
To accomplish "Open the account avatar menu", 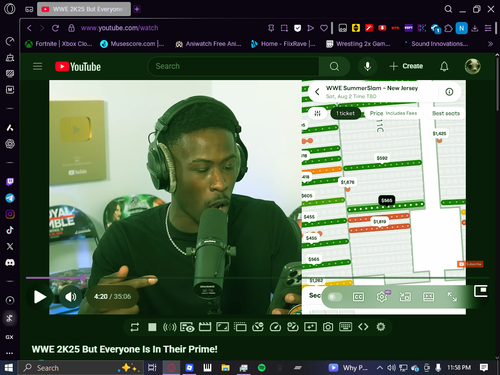I will pos(472,66).
